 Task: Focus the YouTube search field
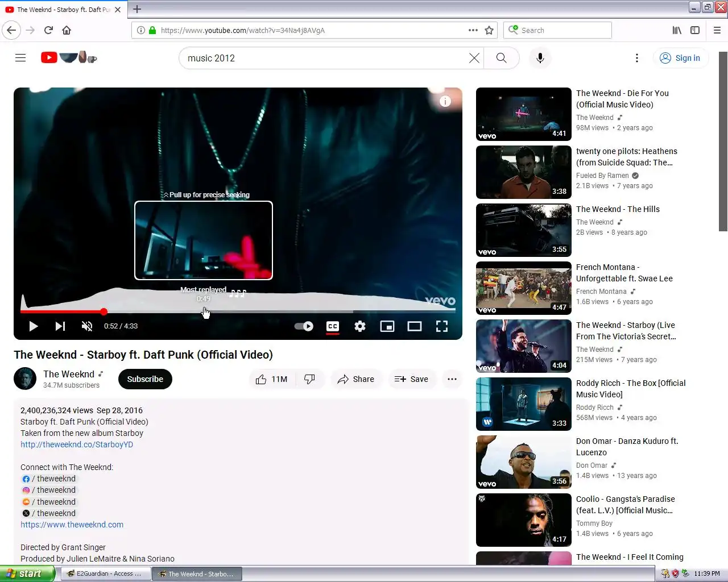pyautogui.click(x=324, y=58)
